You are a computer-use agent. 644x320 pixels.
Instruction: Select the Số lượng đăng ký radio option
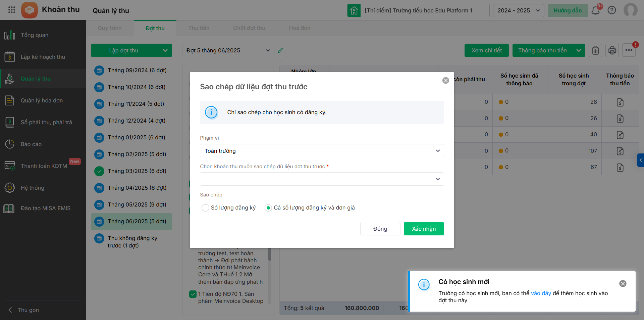click(205, 208)
